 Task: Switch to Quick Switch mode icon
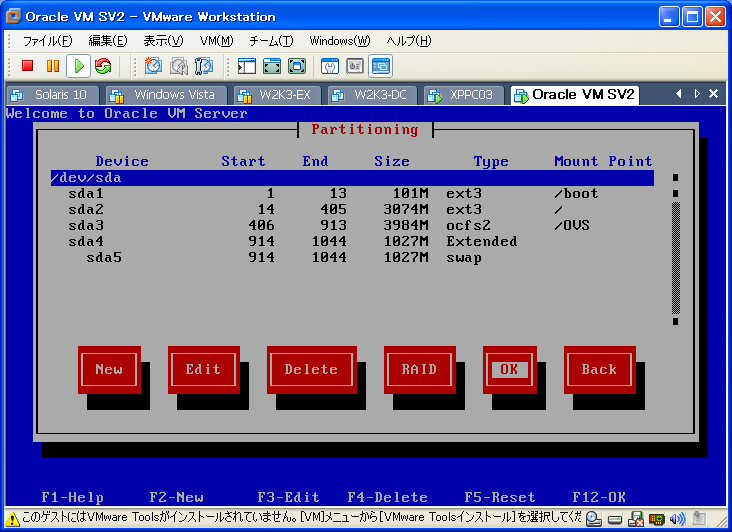point(272,66)
